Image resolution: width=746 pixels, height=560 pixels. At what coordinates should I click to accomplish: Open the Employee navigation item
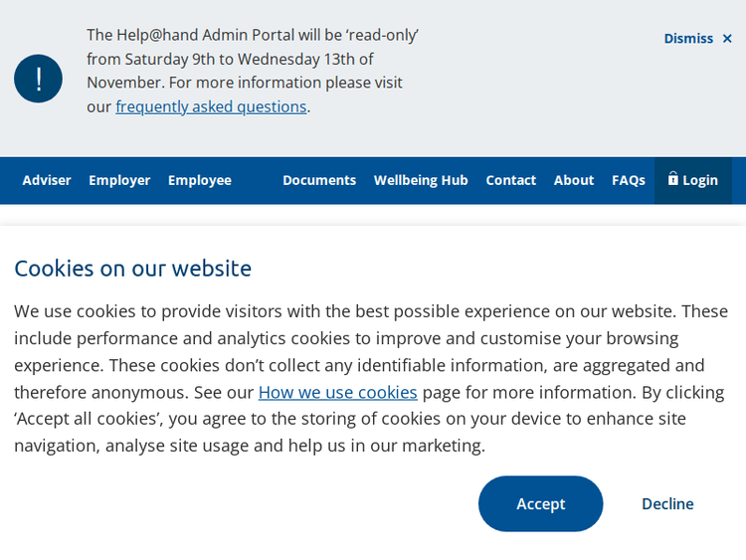tap(199, 180)
